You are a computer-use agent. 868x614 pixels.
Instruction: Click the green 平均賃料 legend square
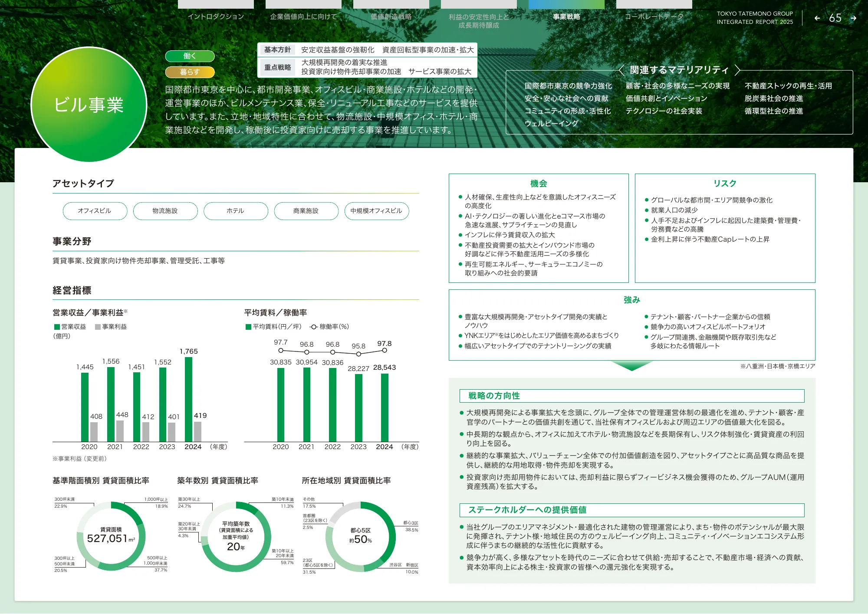(x=248, y=327)
